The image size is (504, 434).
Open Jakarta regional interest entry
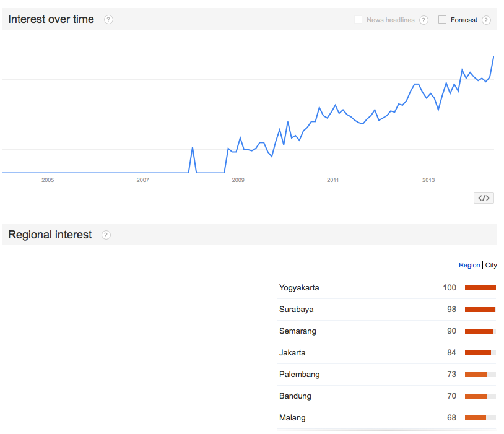click(292, 353)
